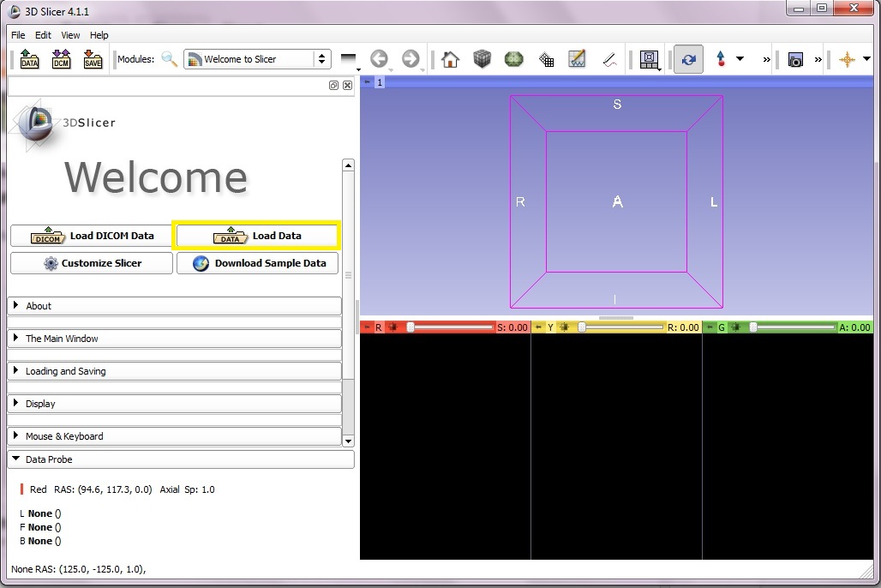881x588 pixels.
Task: Expand hidden mouse mode toolbar items chevron
Action: coord(766,59)
